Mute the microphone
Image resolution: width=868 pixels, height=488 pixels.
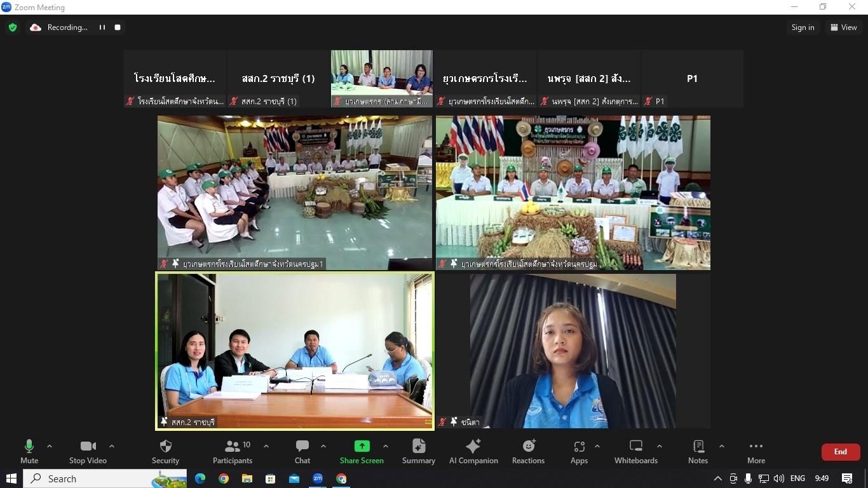coord(29,451)
